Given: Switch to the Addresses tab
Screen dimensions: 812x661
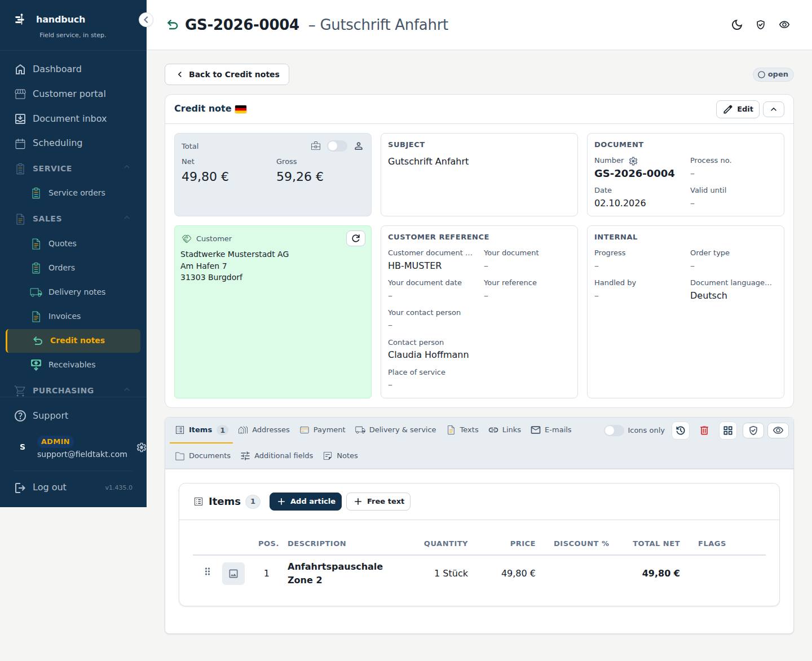Looking at the screenshot, I should (264, 430).
